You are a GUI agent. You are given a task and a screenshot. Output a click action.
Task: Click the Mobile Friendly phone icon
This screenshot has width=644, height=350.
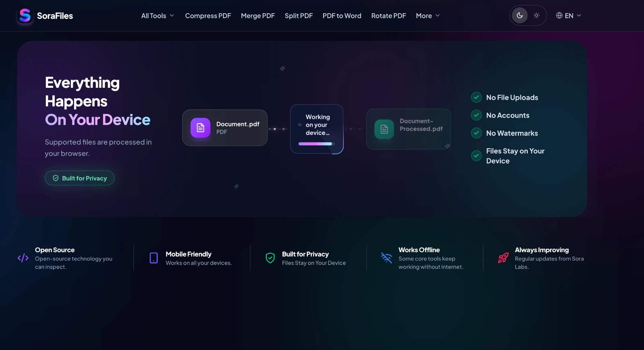tap(154, 258)
